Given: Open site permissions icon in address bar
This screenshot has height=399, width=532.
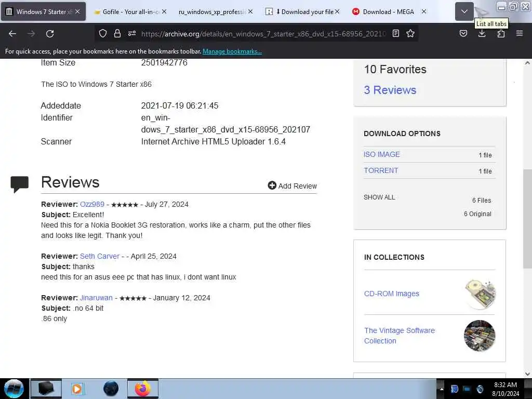Looking at the screenshot, I should pos(132,33).
